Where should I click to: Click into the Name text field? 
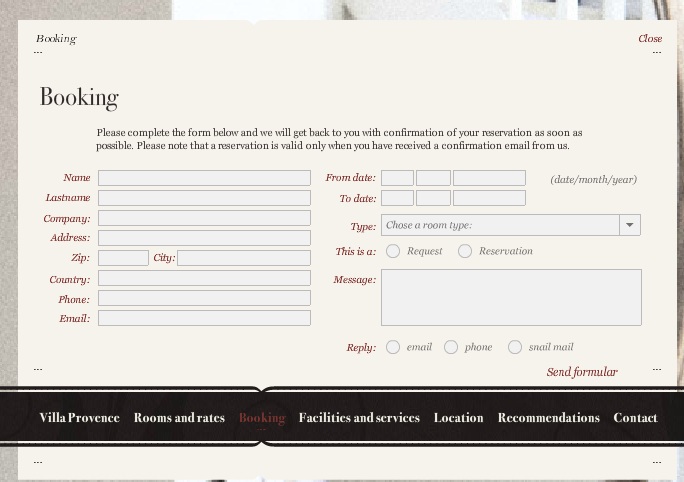(204, 178)
